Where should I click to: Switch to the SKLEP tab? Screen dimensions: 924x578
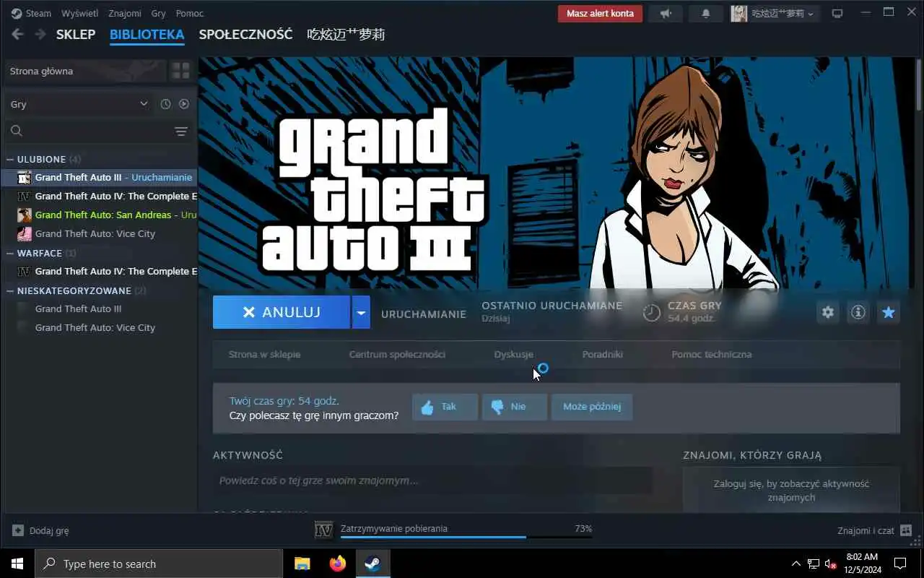click(76, 34)
